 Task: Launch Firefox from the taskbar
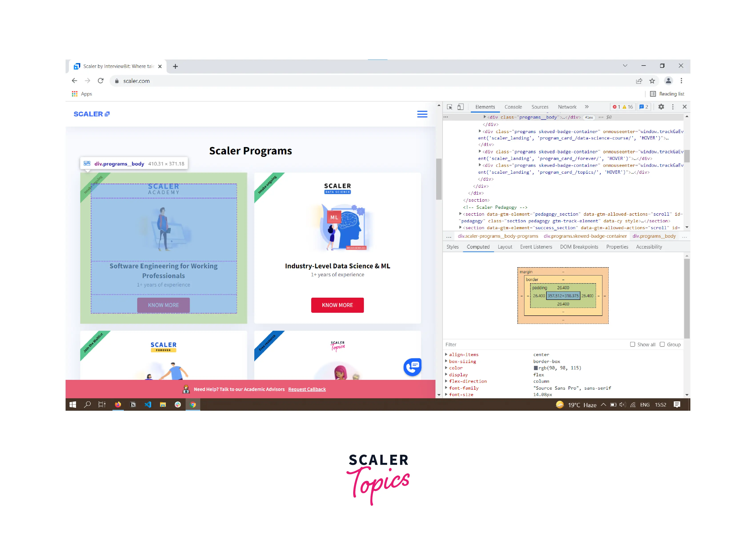coord(118,405)
